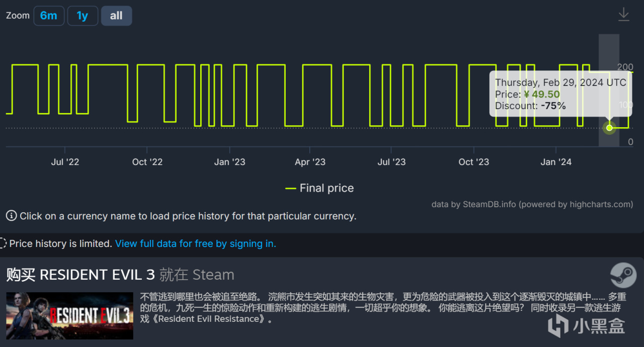Viewport: 644px width, 347px height.
Task: Click the Steam logo icon
Action: 623,275
